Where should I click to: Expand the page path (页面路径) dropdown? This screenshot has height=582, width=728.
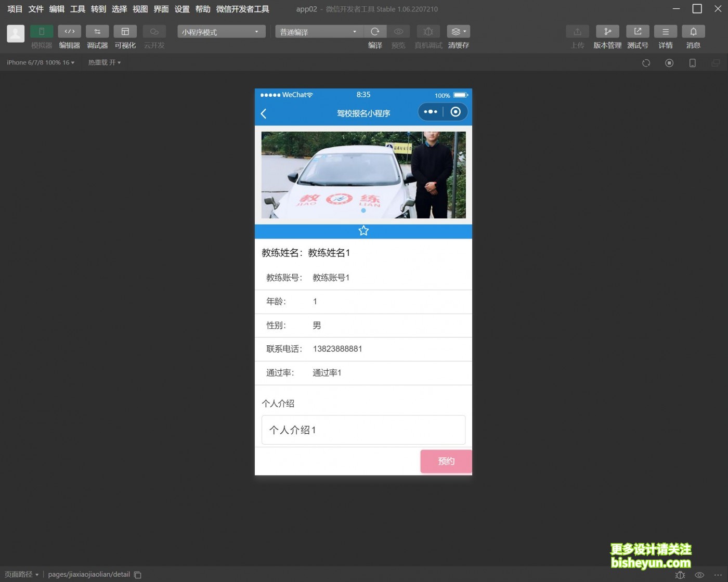(21, 574)
